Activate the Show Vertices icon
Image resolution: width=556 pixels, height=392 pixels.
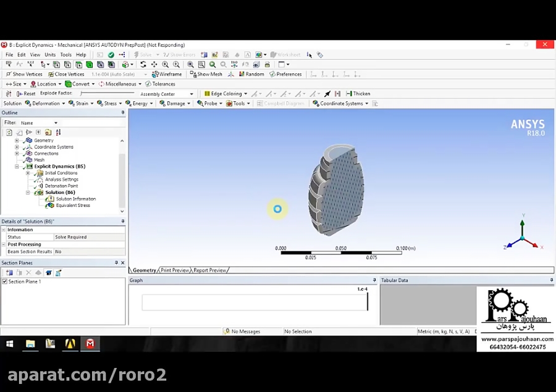coord(11,74)
